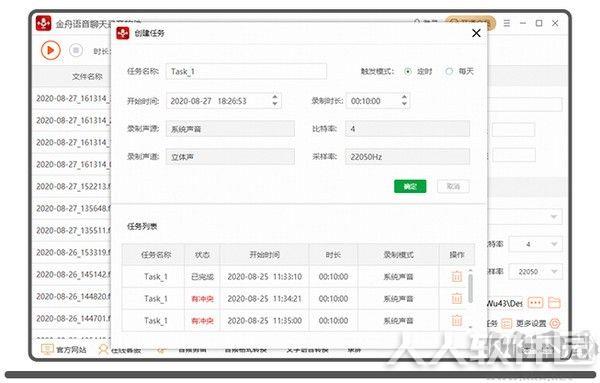Screen dimensions: 600x383
Task: Click the 操作 column header
Action: [457, 255]
